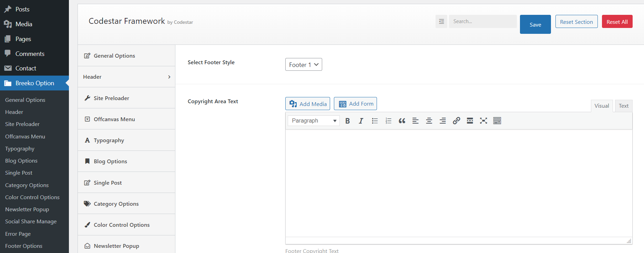Click the expand-all options icon beside search

click(x=441, y=21)
